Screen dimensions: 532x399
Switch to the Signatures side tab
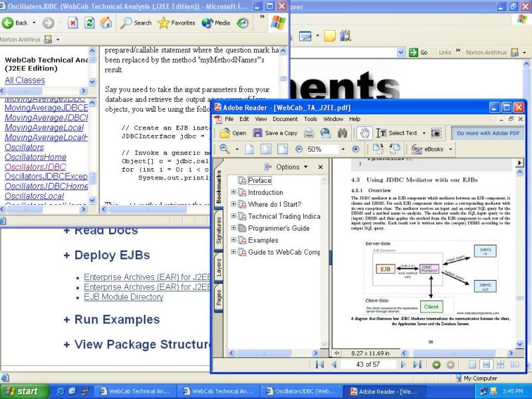pos(219,230)
